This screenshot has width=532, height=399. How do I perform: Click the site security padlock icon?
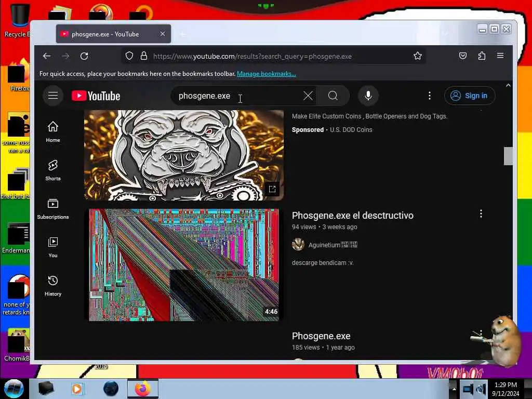click(144, 56)
